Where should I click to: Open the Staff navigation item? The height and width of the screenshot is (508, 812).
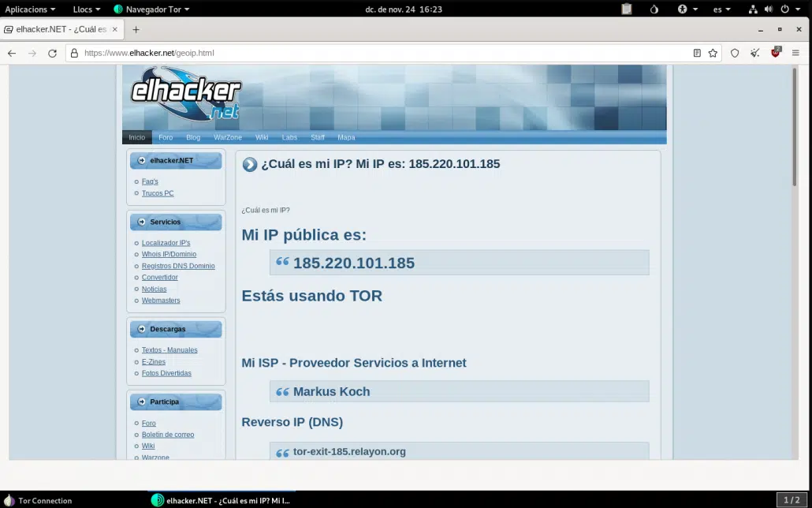(318, 137)
